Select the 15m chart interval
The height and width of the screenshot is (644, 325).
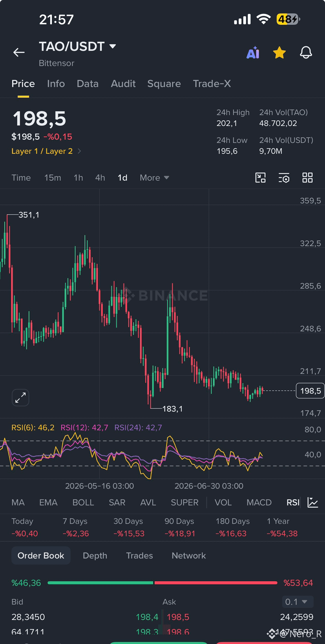[53, 178]
